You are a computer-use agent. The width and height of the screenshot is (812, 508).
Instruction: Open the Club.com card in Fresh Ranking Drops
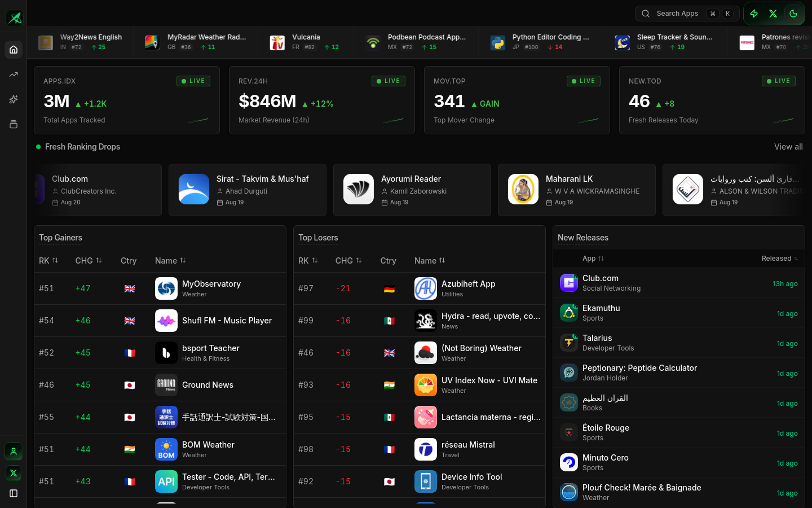point(98,190)
